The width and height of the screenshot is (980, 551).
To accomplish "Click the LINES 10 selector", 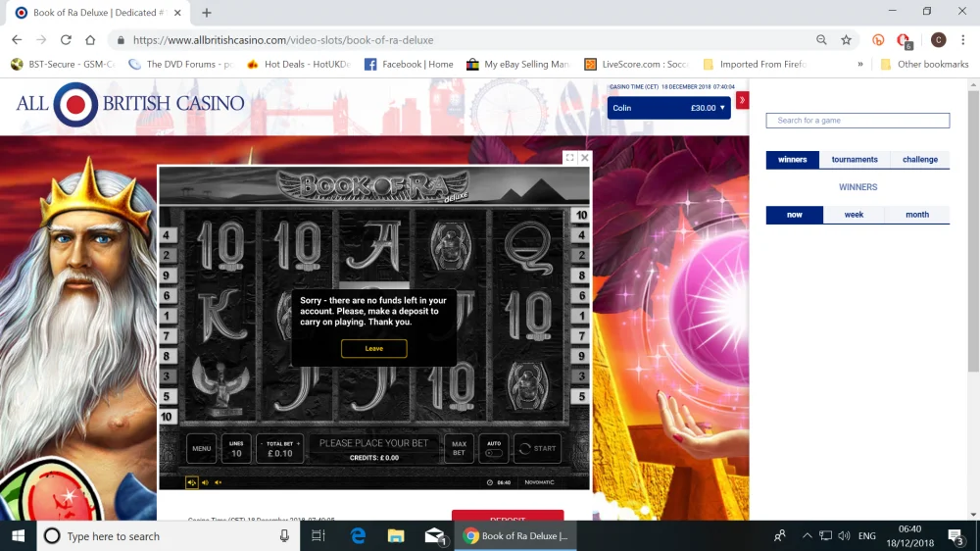I will pos(236,448).
